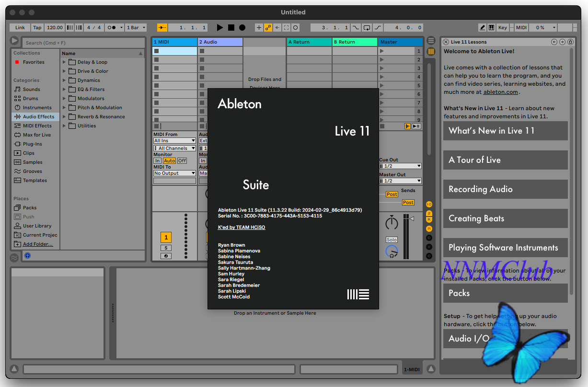Click the Session view bars icon
The image size is (588, 387).
coord(431,51)
